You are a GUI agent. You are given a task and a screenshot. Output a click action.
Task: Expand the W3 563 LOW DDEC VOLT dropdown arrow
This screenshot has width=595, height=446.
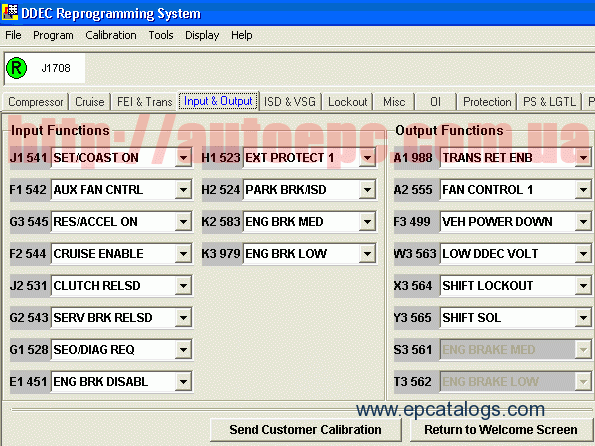coord(583,253)
